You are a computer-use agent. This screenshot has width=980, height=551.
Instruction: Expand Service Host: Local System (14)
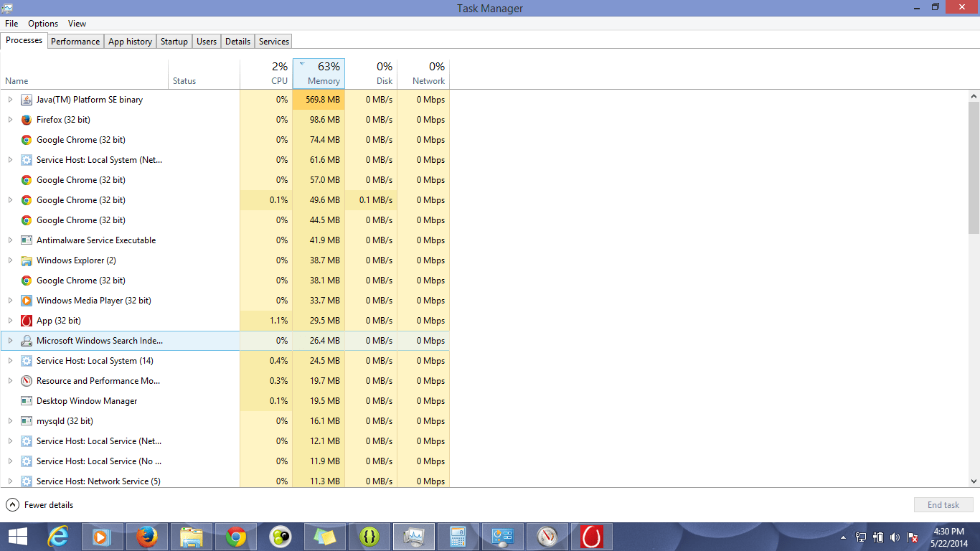pos(10,361)
